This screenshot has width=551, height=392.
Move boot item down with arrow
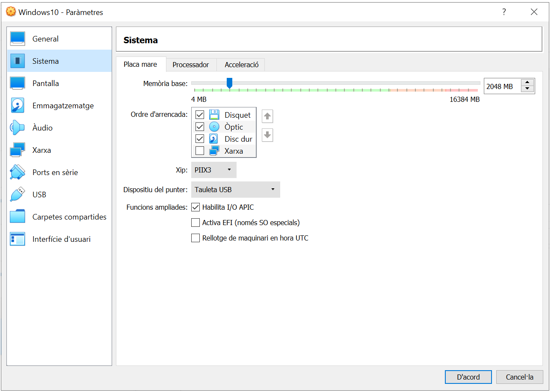coord(267,135)
